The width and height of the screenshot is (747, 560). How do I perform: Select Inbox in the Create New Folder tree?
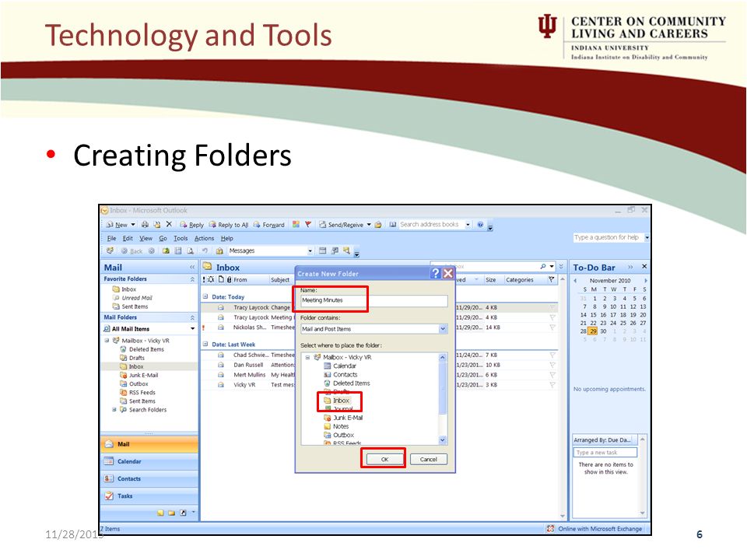point(336,401)
